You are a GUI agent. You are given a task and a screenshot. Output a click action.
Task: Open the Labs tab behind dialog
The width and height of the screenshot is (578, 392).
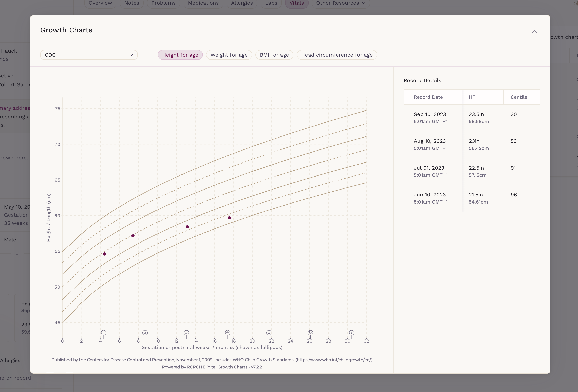271,3
